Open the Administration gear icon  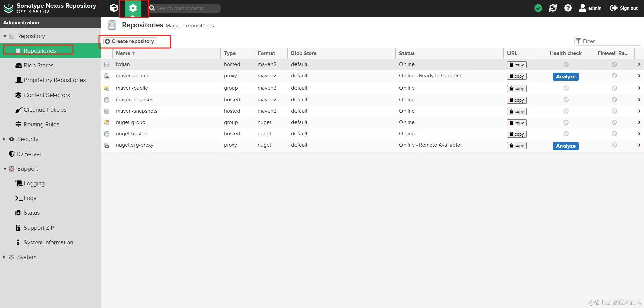133,8
